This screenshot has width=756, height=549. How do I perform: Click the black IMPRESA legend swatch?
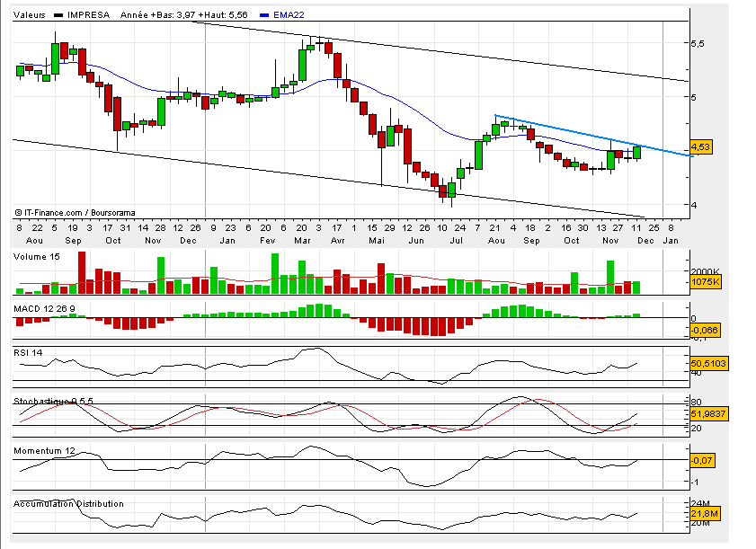pos(58,15)
